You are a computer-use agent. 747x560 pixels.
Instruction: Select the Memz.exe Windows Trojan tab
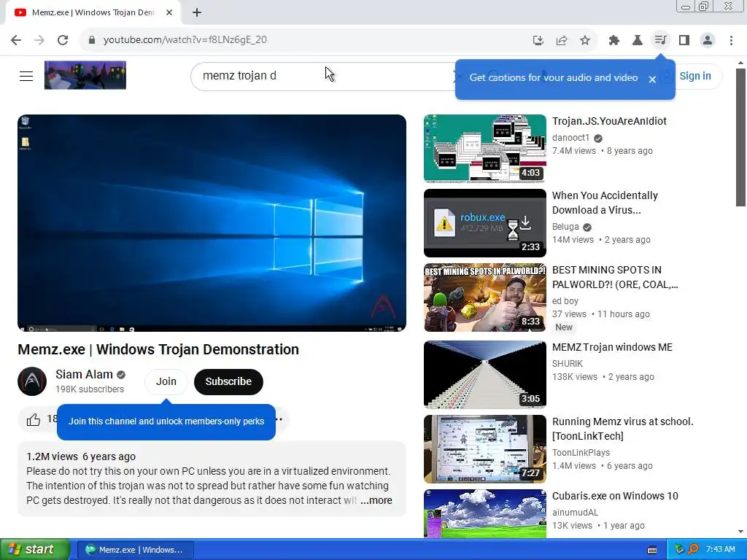(93, 12)
